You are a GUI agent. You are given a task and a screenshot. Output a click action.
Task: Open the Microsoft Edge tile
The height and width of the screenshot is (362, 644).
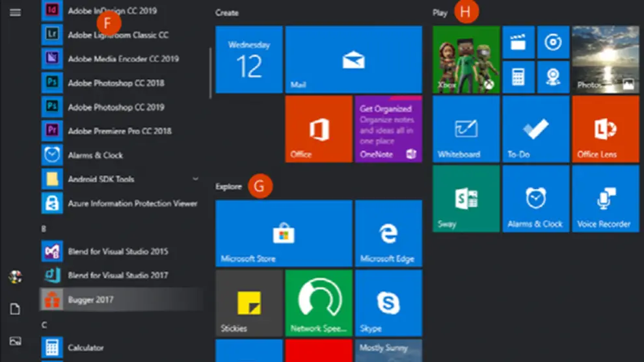coord(388,233)
